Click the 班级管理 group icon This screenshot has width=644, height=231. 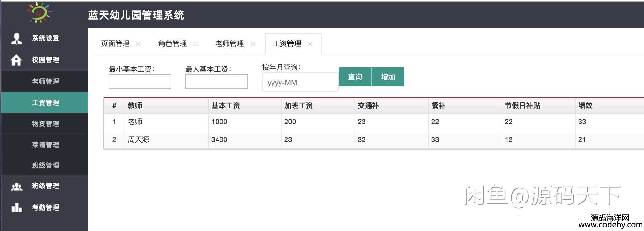pyautogui.click(x=17, y=187)
